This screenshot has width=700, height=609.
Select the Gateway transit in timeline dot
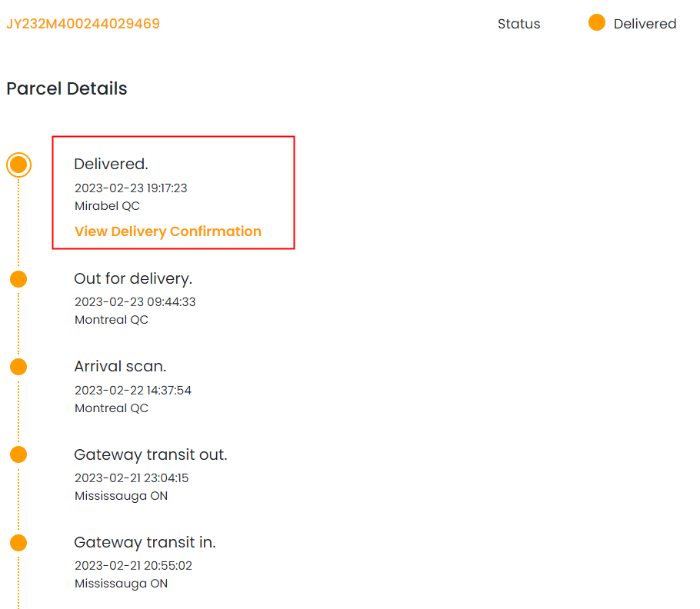pyautogui.click(x=18, y=543)
